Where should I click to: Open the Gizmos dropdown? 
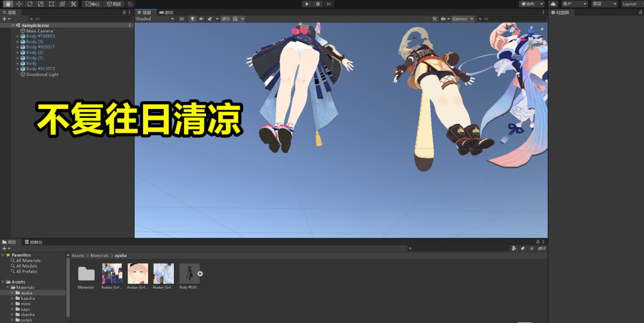[463, 19]
